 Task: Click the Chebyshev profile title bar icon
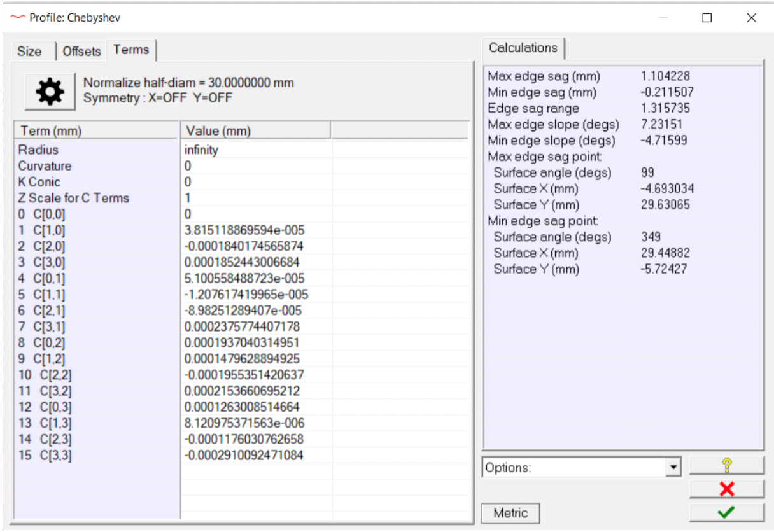coord(18,18)
